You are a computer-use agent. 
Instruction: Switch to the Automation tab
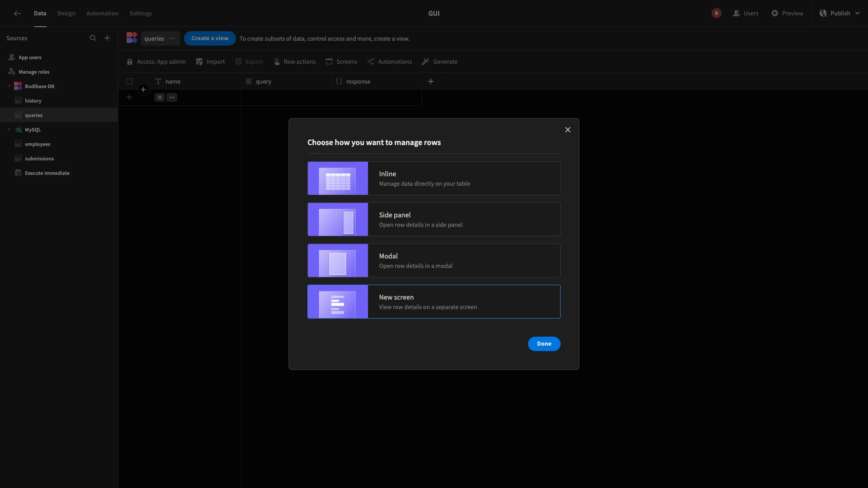coord(102,13)
